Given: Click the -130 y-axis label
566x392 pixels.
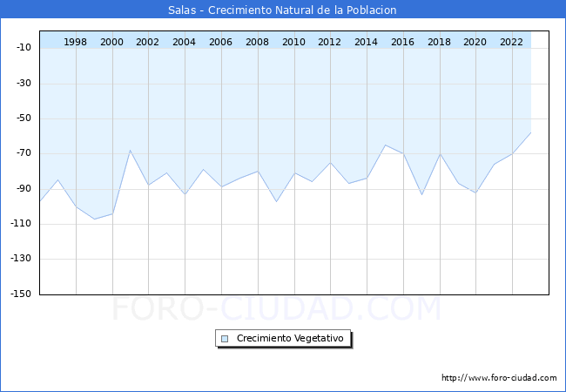Looking at the screenshot, I should [21, 259].
